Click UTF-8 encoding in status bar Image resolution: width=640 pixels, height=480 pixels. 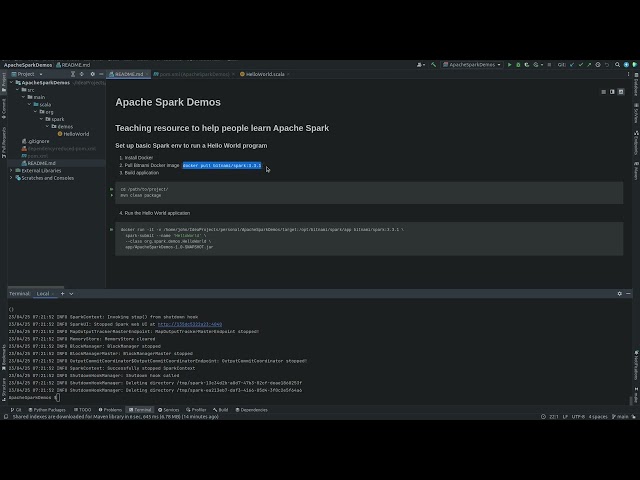(x=578, y=417)
